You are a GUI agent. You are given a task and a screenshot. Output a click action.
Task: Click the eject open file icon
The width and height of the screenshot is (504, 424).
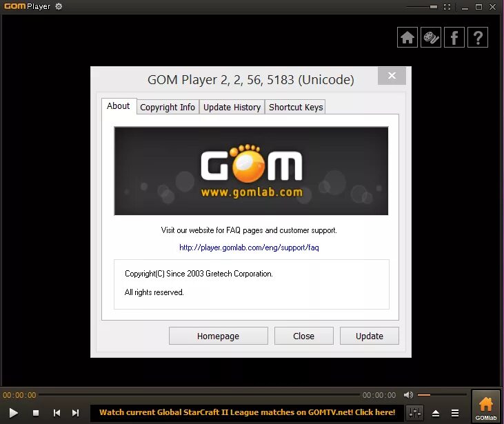point(436,413)
